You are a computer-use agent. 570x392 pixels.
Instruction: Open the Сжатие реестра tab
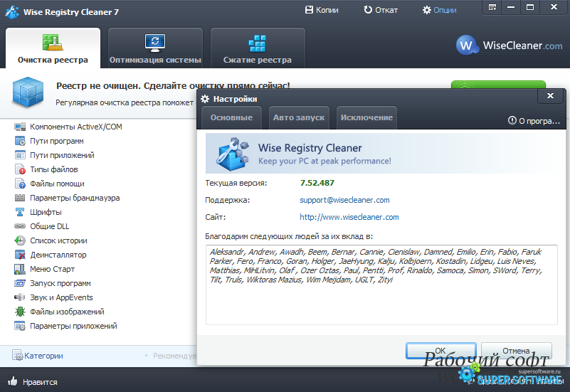258,48
